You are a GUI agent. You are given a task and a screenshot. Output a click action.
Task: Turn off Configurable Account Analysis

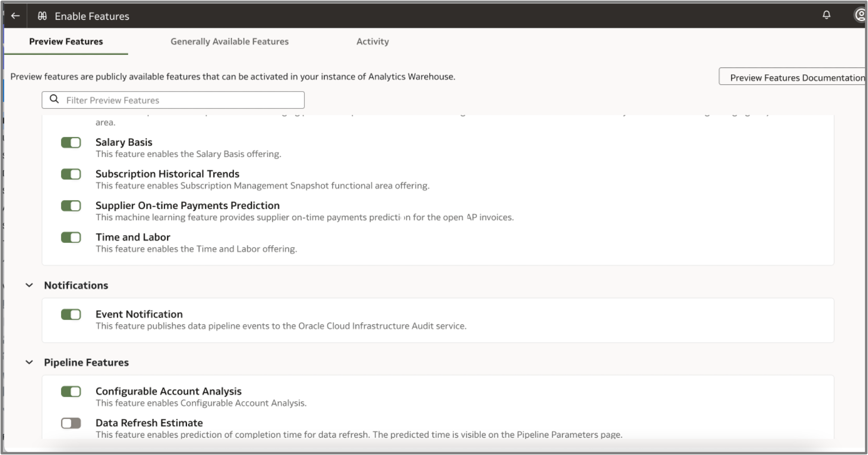pyautogui.click(x=71, y=392)
